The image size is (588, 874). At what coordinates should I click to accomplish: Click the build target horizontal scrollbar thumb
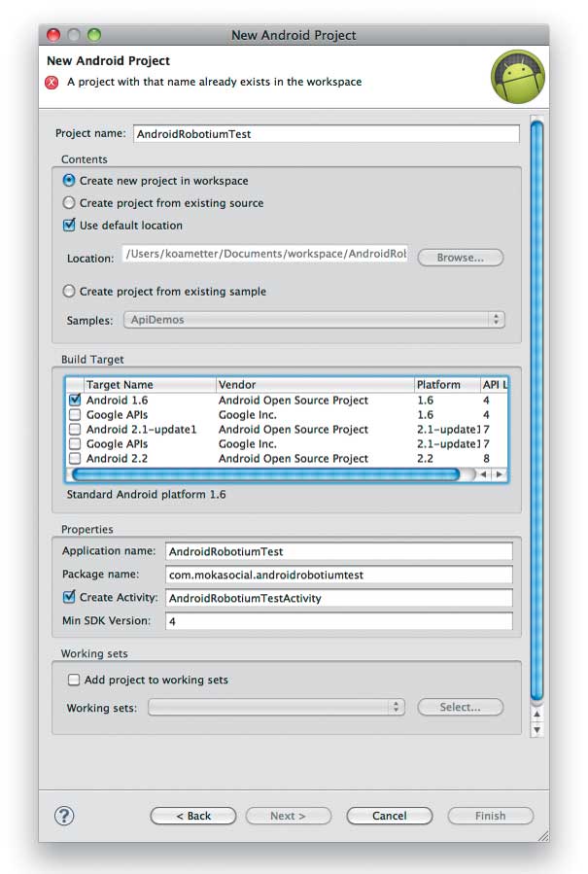(266, 474)
